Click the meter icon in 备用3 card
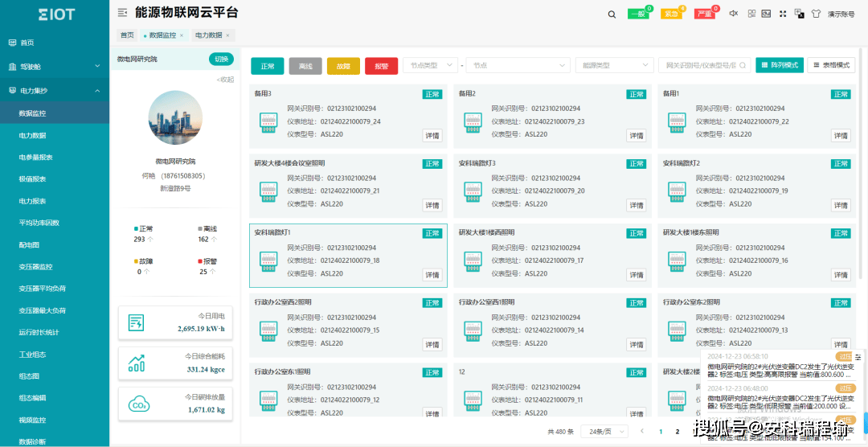868x447 pixels. (268, 122)
